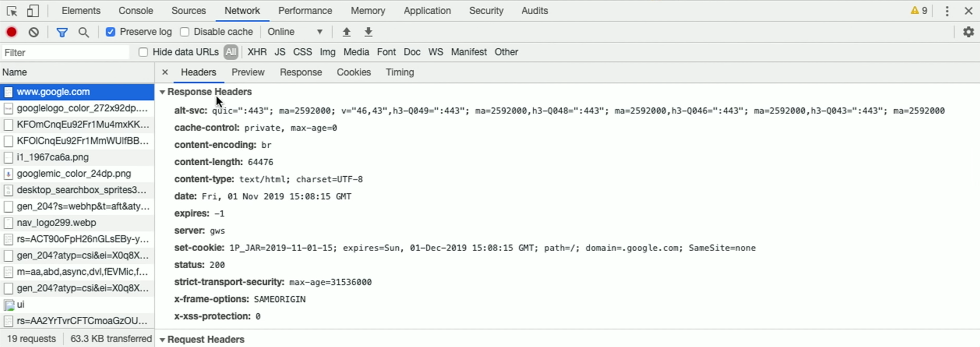Screen dimensions: 980x347
Task: Open the Timing tab
Action: point(400,72)
